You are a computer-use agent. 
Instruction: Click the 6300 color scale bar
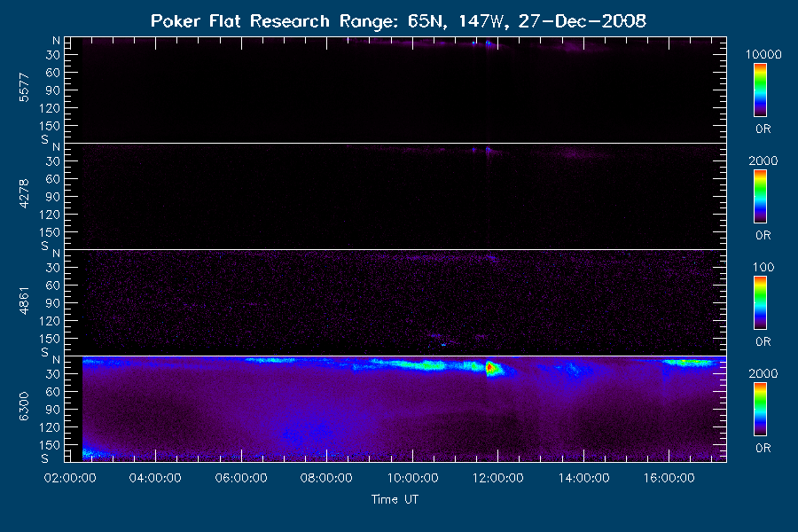(x=761, y=410)
